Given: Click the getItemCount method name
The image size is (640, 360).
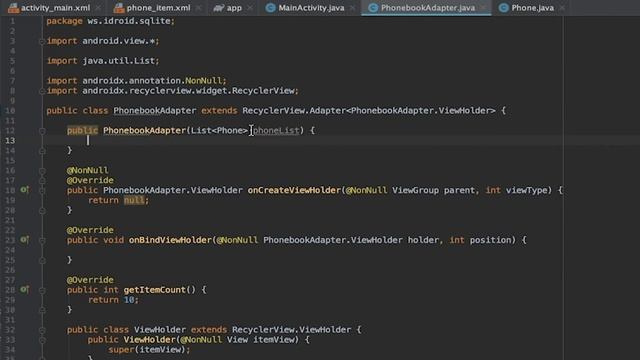Looking at the screenshot, I should [x=155, y=290].
